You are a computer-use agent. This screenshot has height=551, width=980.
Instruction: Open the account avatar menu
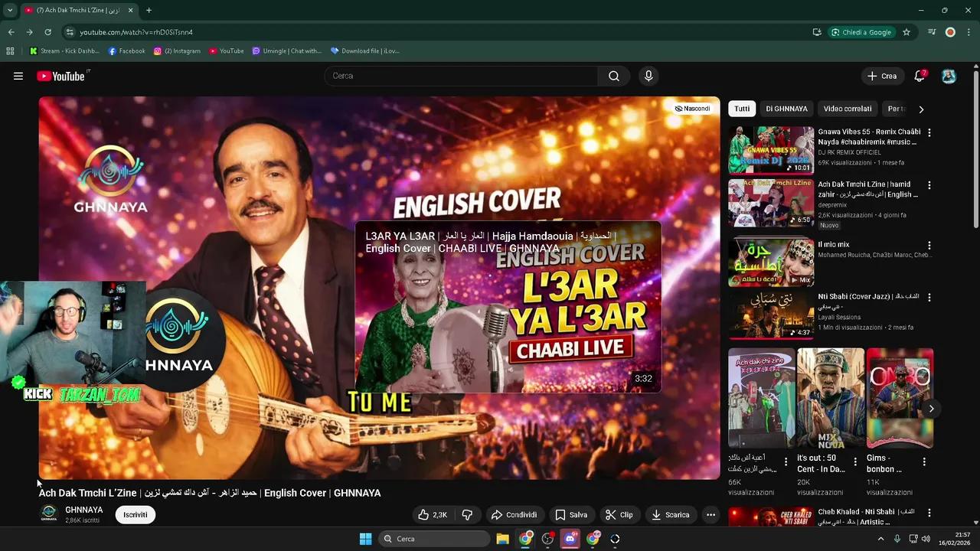tap(949, 76)
